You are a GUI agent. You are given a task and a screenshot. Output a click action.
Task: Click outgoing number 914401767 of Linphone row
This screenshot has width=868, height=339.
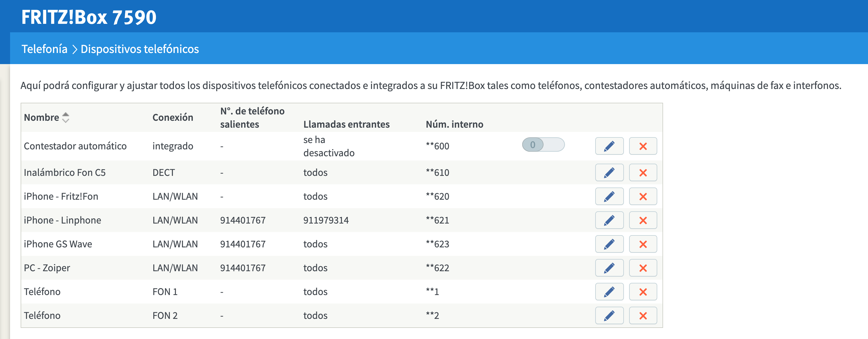click(243, 220)
